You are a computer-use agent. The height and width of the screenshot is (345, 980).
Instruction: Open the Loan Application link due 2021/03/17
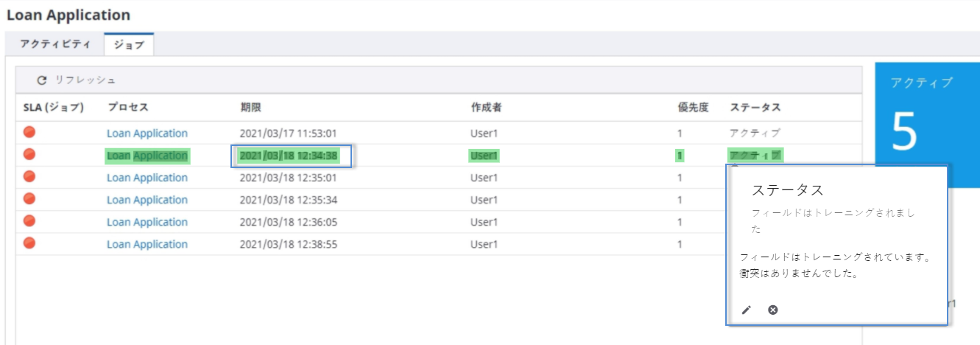pos(147,133)
